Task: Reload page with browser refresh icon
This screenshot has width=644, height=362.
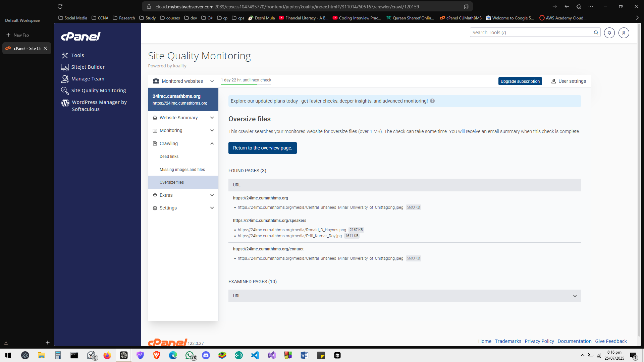Action: [60, 6]
